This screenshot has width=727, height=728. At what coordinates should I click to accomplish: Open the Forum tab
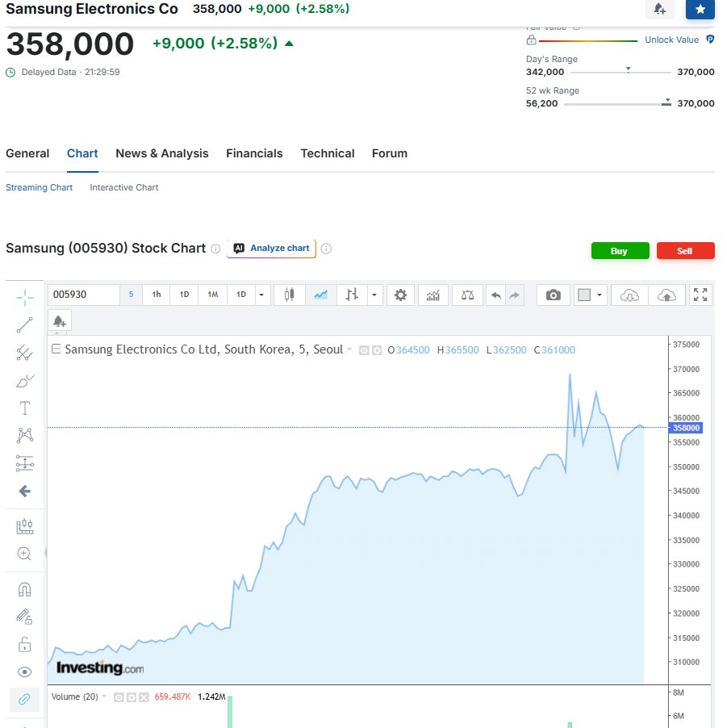pos(390,153)
